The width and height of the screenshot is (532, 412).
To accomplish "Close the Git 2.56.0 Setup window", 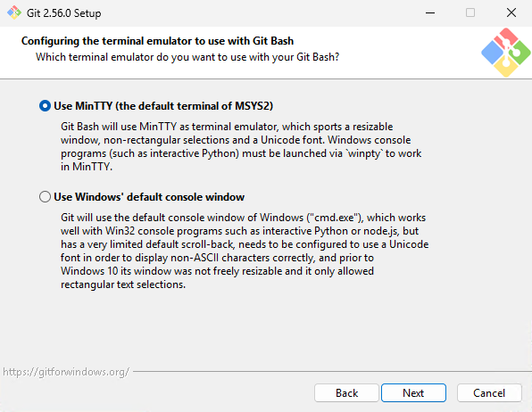I will (511, 12).
